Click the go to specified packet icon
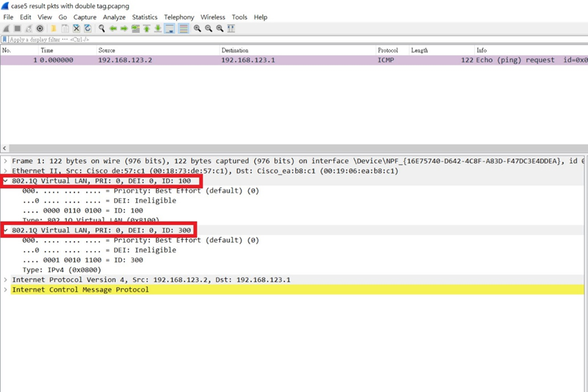This screenshot has height=392, width=588. point(135,29)
